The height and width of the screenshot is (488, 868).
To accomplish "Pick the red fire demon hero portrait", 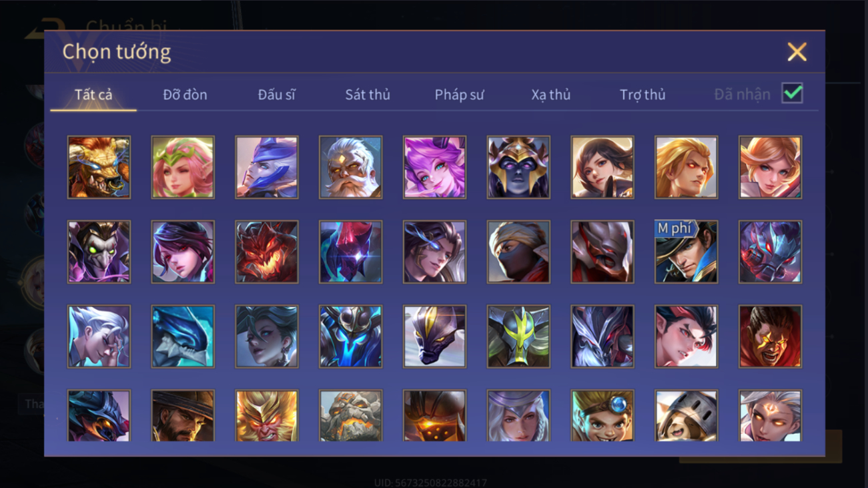I will [x=267, y=252].
